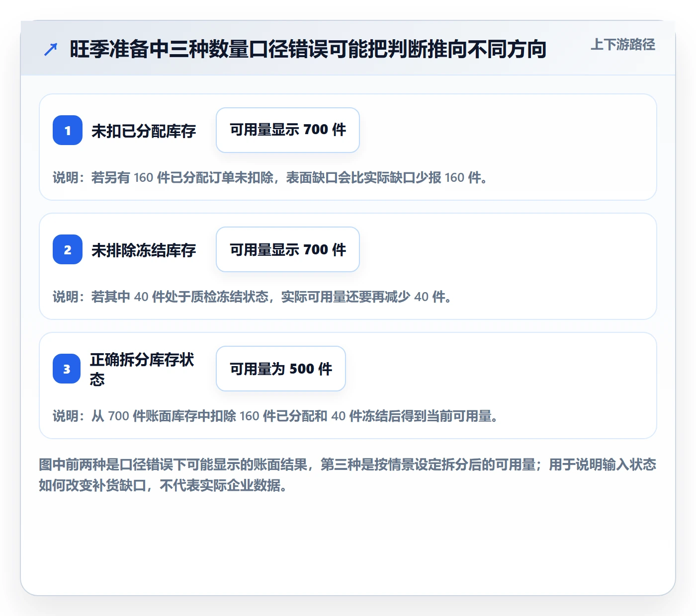Select the heading 未扣已分配库存

click(x=144, y=131)
